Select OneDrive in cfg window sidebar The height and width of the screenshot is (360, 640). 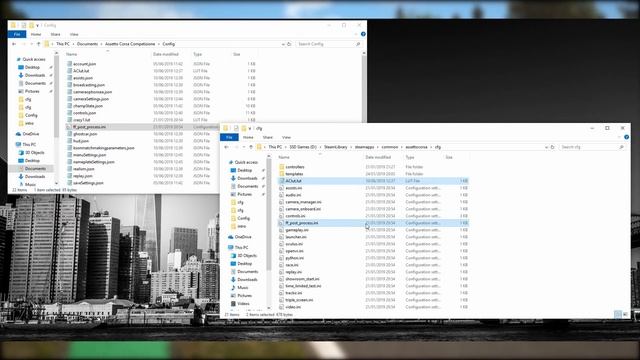coord(243,237)
